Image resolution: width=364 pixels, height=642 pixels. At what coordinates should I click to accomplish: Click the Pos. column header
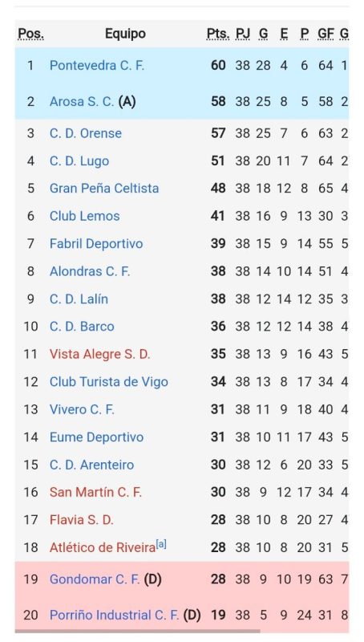30,34
